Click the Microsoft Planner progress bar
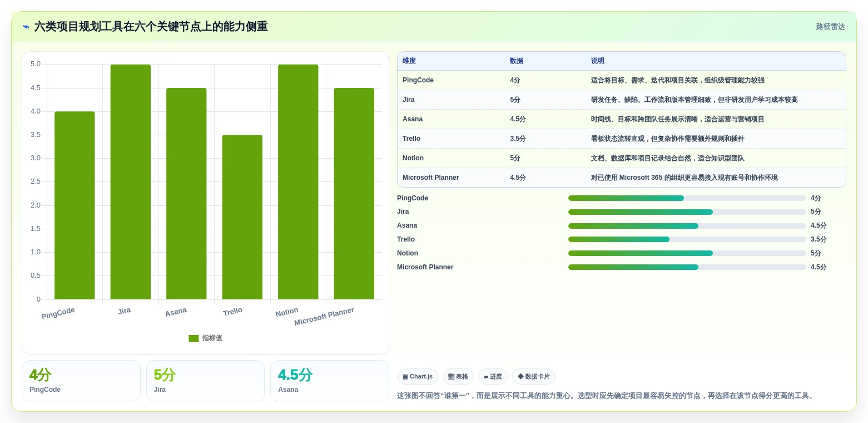The width and height of the screenshot is (868, 423). (x=687, y=267)
